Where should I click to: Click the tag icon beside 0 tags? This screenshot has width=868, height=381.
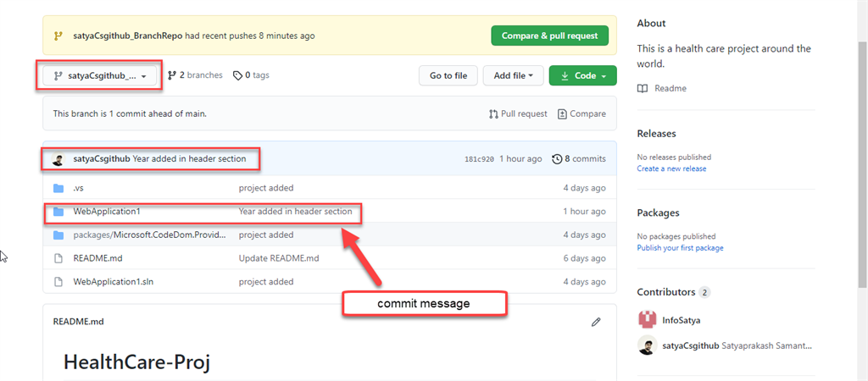[237, 75]
